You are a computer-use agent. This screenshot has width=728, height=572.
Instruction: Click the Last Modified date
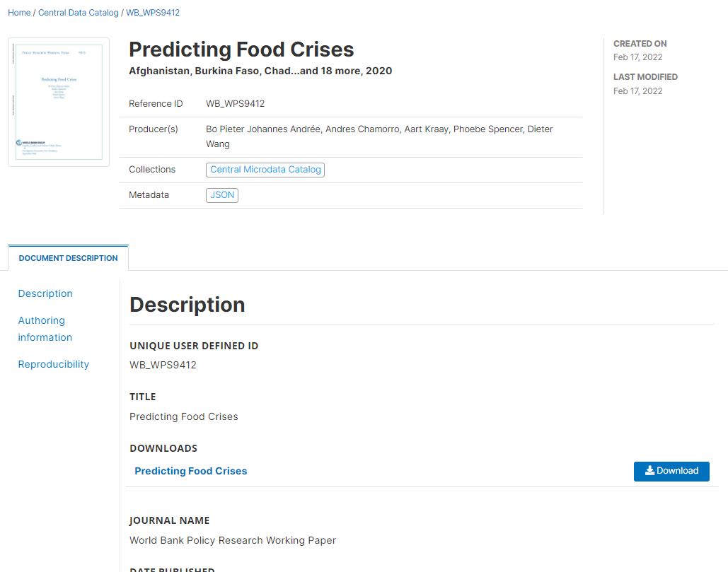point(638,91)
